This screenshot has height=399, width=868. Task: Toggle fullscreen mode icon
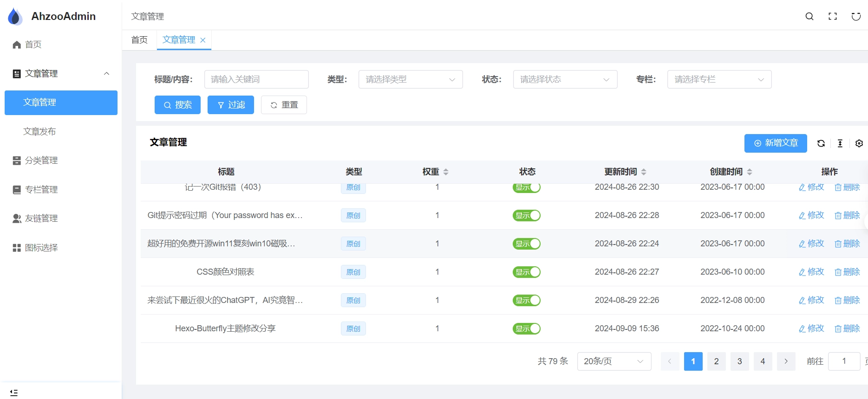point(833,16)
